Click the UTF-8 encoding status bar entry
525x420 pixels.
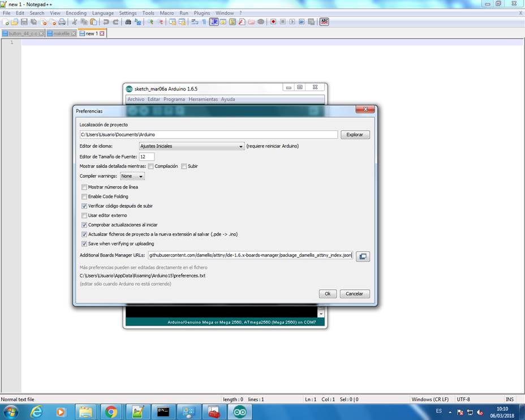[x=463, y=399]
